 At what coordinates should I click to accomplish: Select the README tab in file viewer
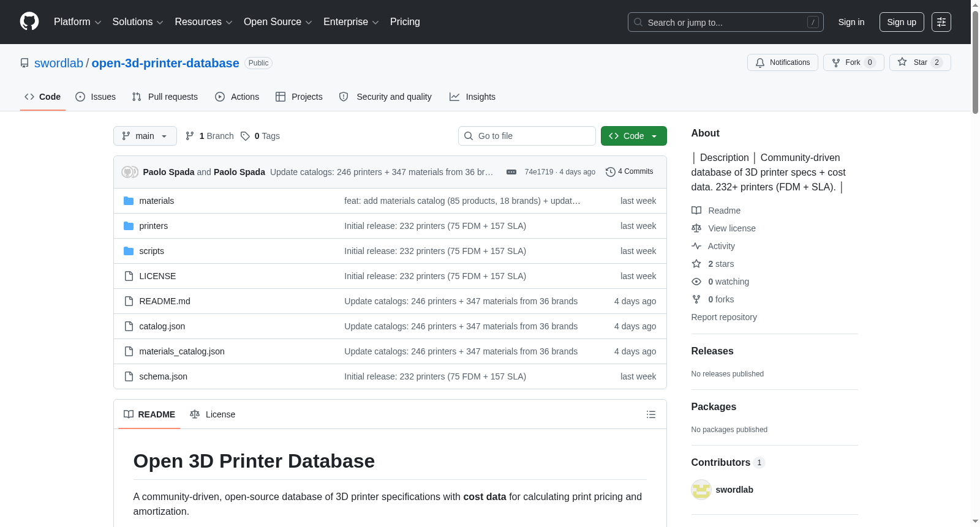(149, 414)
